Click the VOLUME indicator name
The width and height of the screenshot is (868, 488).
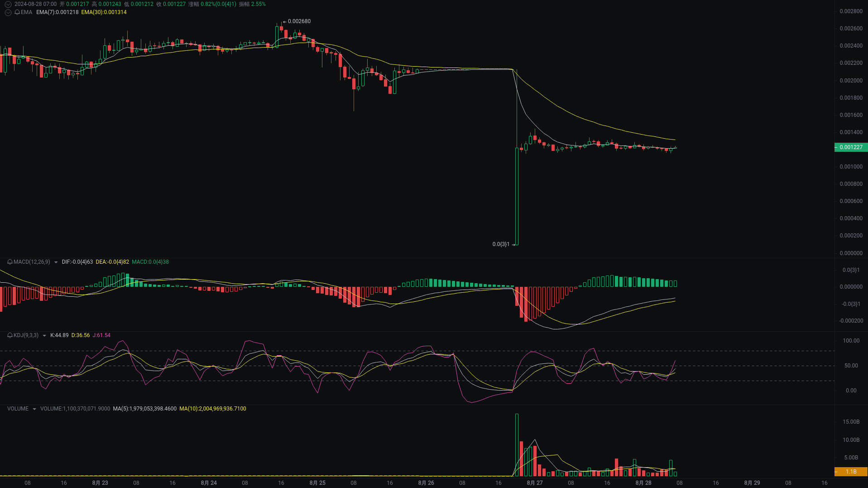pos(18,409)
